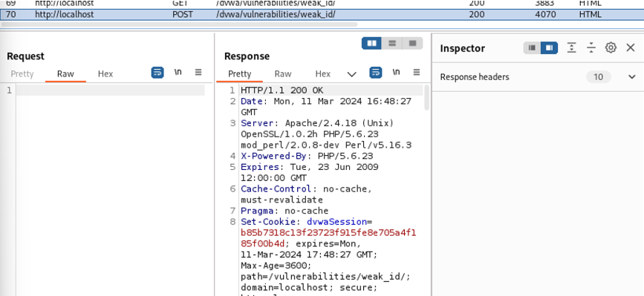Viewport: 644px width, 296px height.
Task: Click the HTTP/1.1 200 OK status line
Action: click(282, 91)
